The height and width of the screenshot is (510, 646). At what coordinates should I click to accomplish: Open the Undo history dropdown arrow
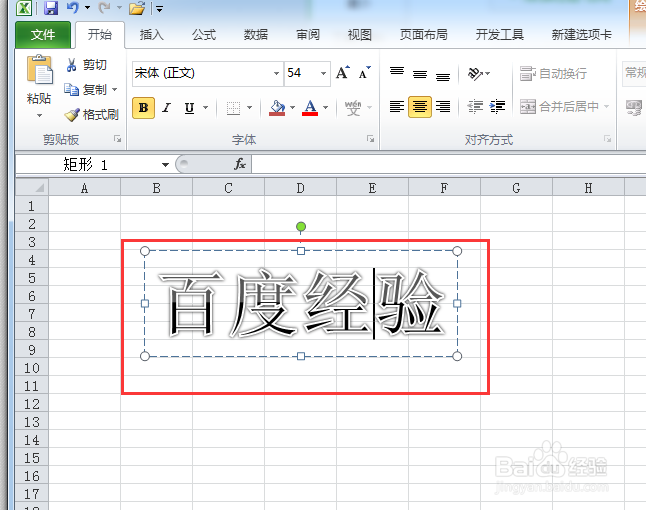[x=87, y=8]
